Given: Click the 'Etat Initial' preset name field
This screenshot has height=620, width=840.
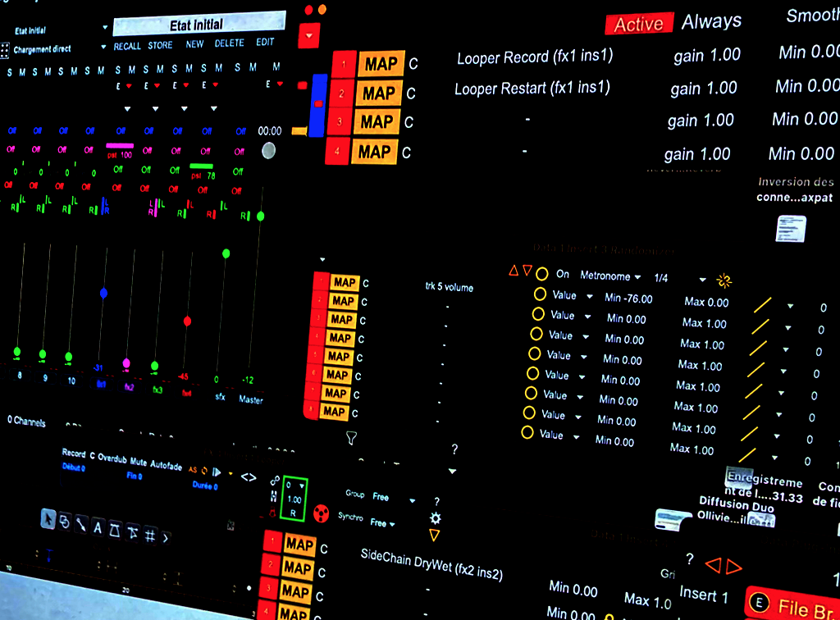Looking at the screenshot, I should click(x=199, y=24).
